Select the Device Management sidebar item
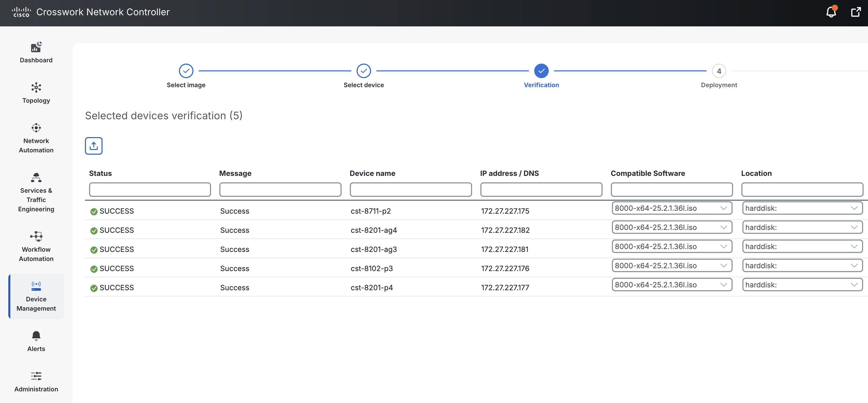 (x=36, y=296)
